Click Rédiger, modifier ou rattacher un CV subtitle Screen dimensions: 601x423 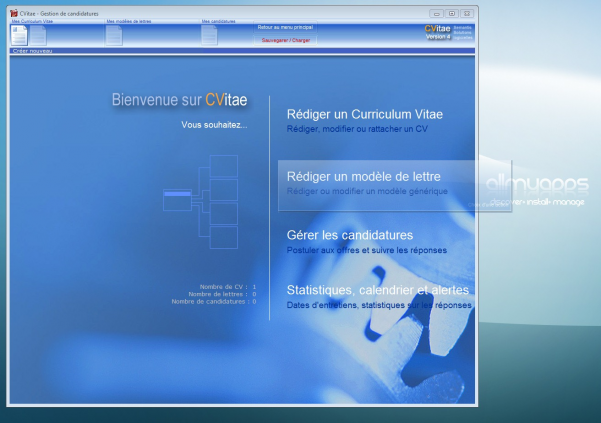click(357, 129)
